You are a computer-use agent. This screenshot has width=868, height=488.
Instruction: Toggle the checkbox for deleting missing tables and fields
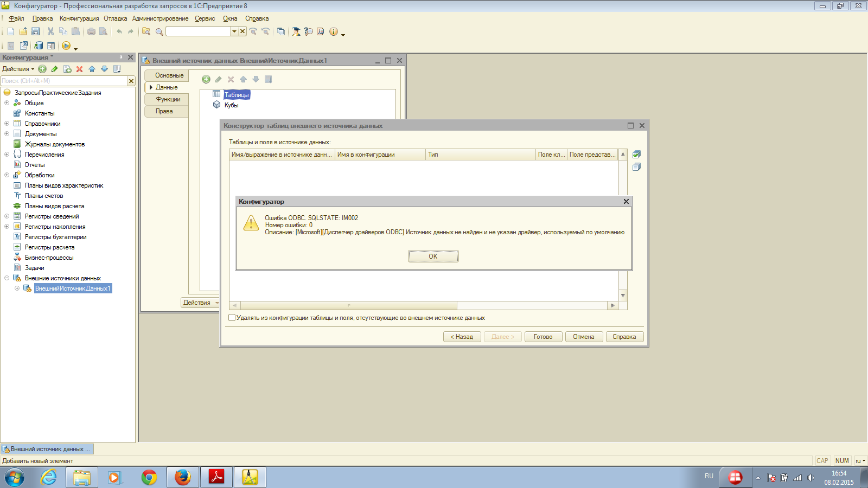232,318
